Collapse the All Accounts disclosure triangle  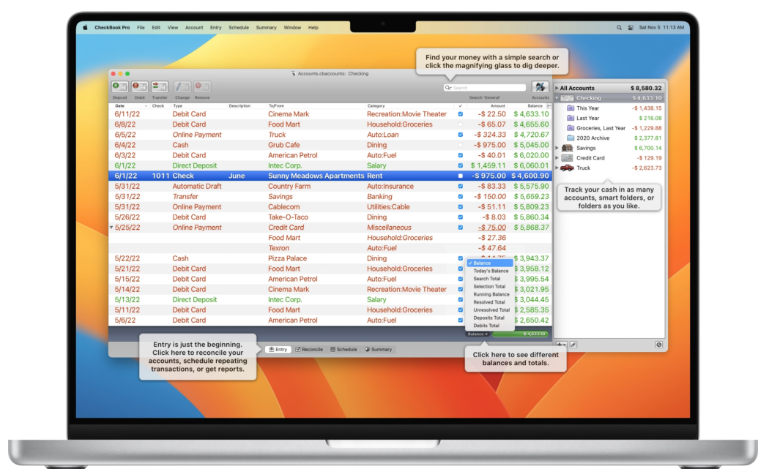tap(556, 88)
